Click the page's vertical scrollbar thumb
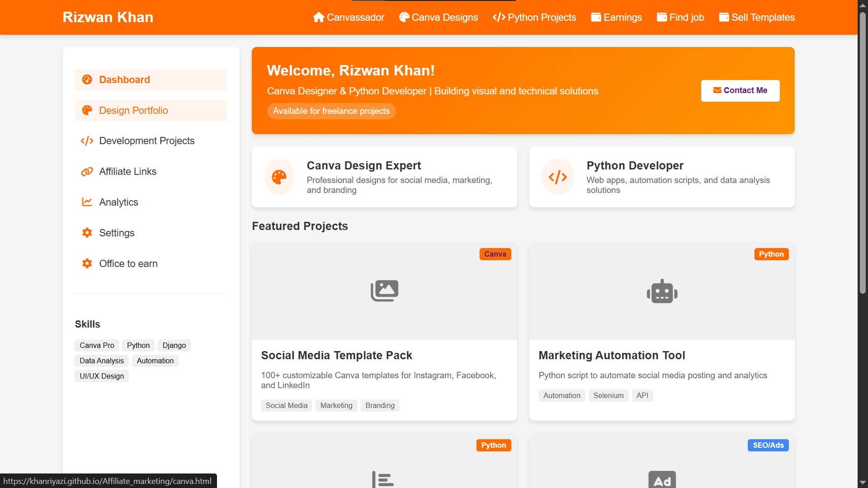The width and height of the screenshot is (868, 488). 863,154
